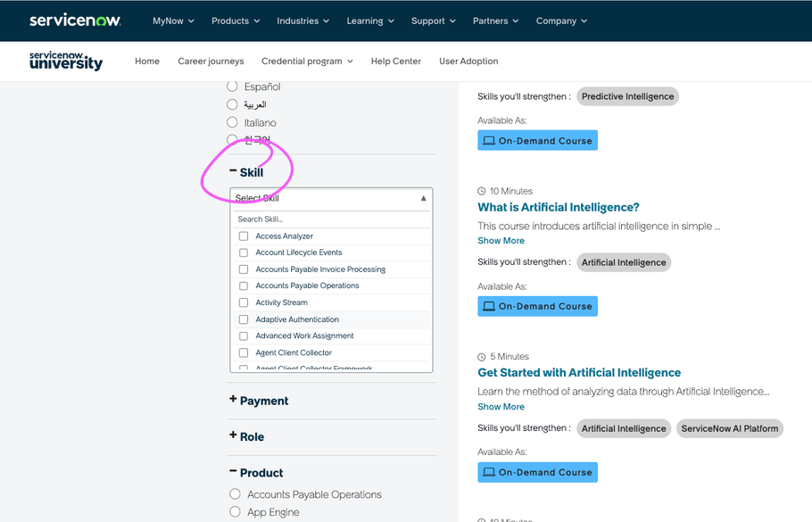Open the Partners menu
The height and width of the screenshot is (522, 812).
tap(495, 21)
